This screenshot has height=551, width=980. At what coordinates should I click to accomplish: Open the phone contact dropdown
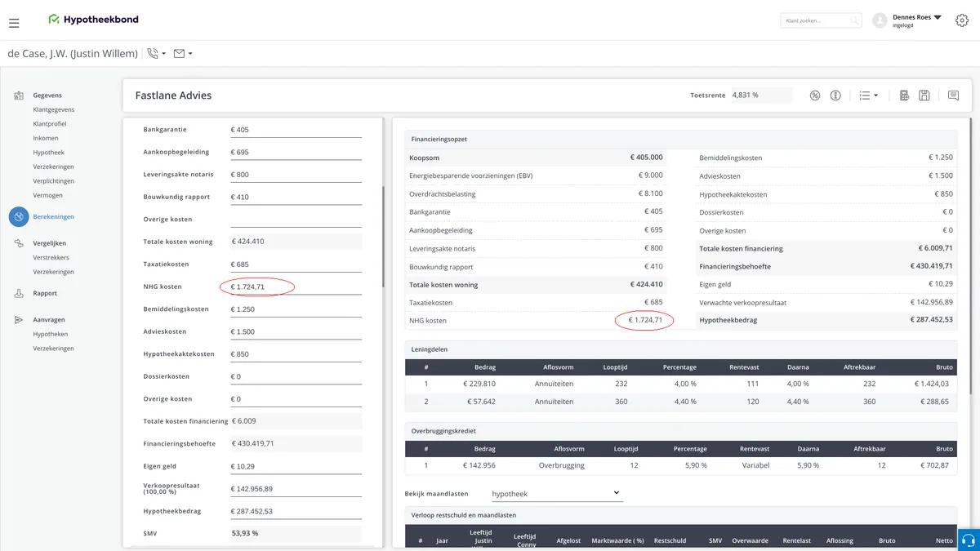pyautogui.click(x=156, y=54)
